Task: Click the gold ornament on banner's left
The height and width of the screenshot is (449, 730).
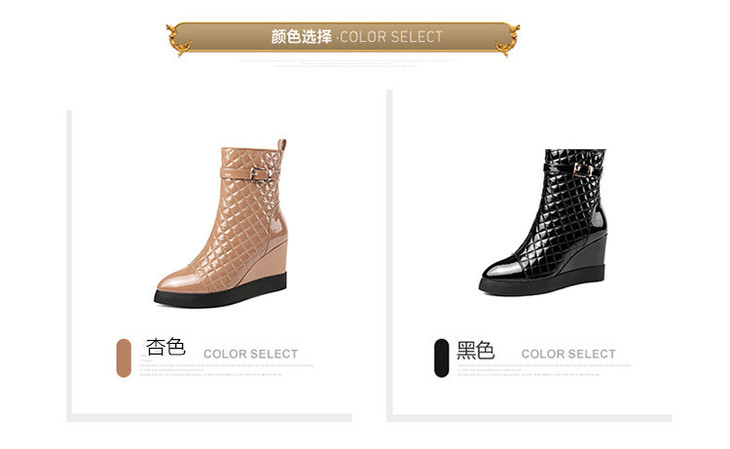Action: point(179,41)
